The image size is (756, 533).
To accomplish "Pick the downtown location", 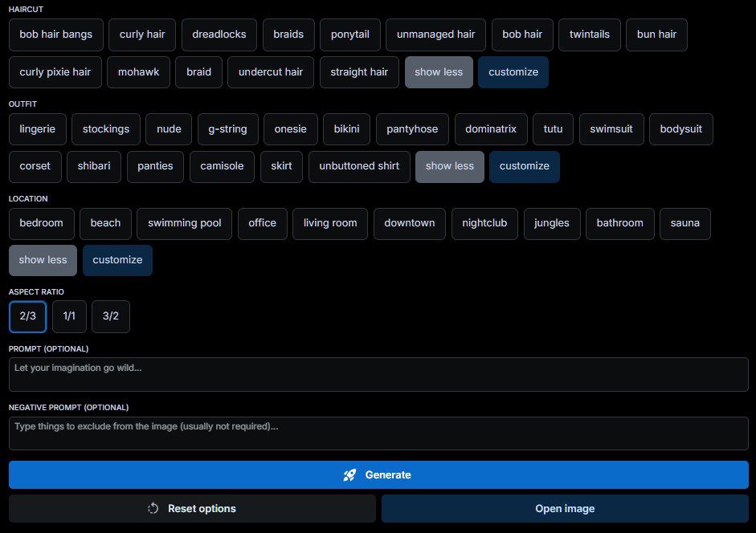I will 410,224.
